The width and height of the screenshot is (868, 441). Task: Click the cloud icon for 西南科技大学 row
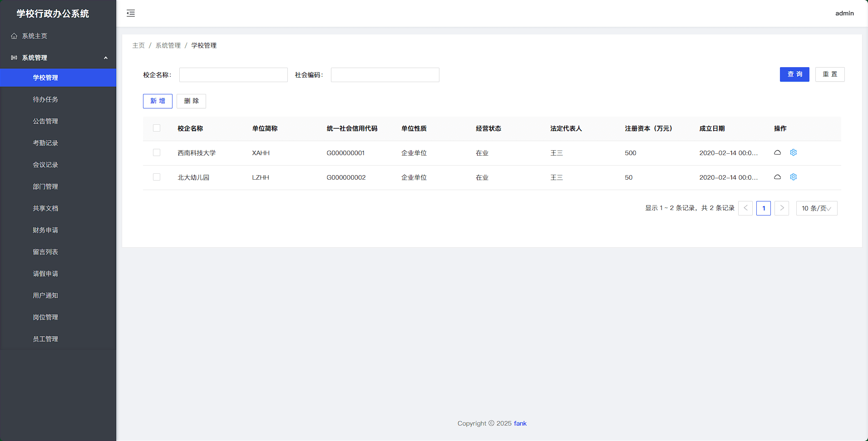coord(777,152)
